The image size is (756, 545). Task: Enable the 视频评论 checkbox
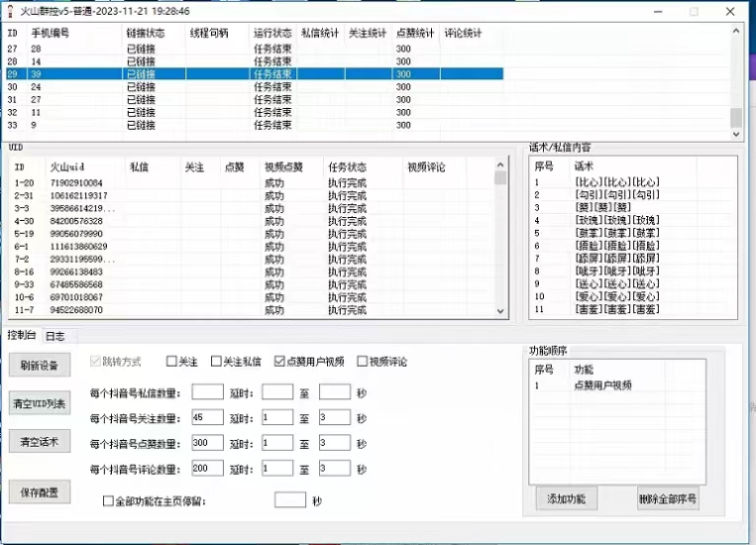pyautogui.click(x=363, y=362)
